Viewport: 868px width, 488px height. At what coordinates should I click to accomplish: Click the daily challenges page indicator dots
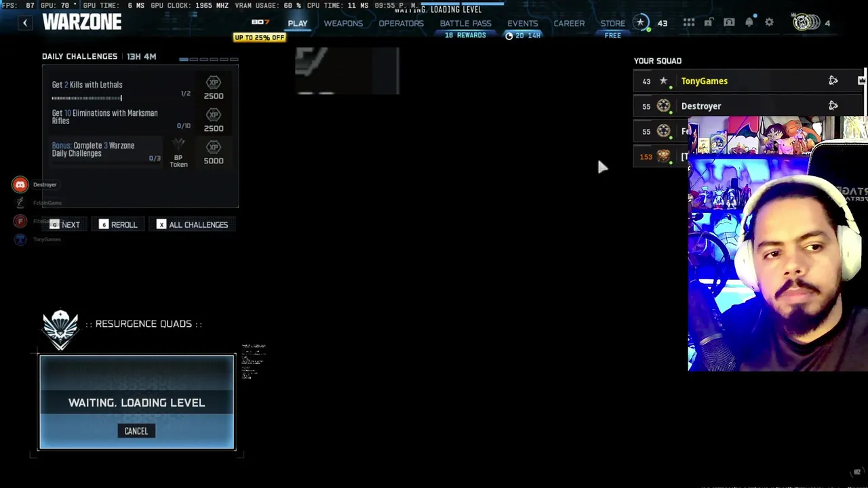[210, 60]
